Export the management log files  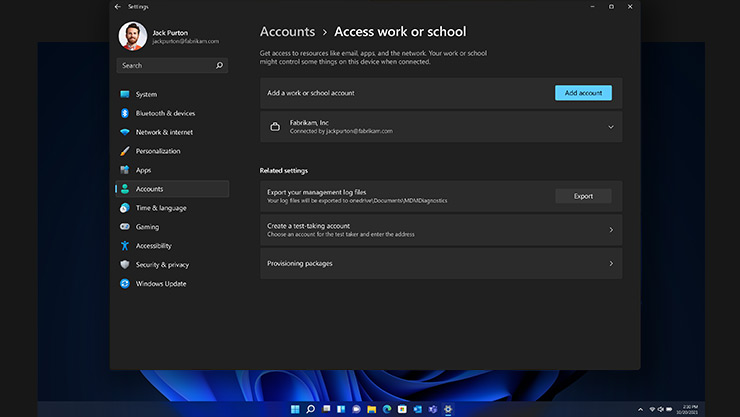(x=583, y=196)
